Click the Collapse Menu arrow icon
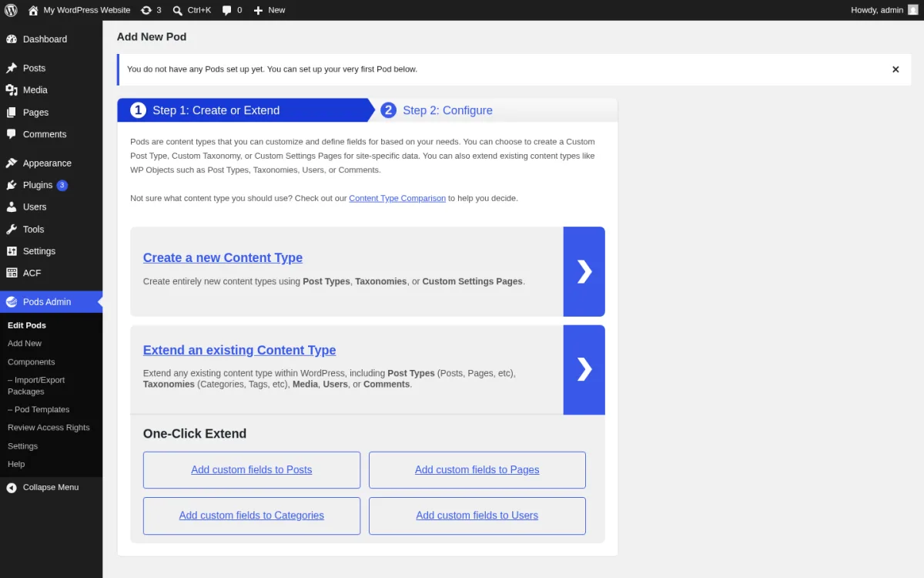Image resolution: width=924 pixels, height=578 pixels. pyautogui.click(x=12, y=488)
